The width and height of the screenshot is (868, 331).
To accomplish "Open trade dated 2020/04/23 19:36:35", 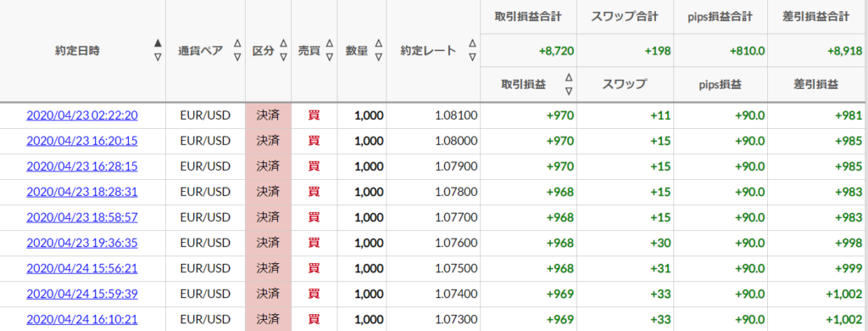I will click(x=82, y=243).
